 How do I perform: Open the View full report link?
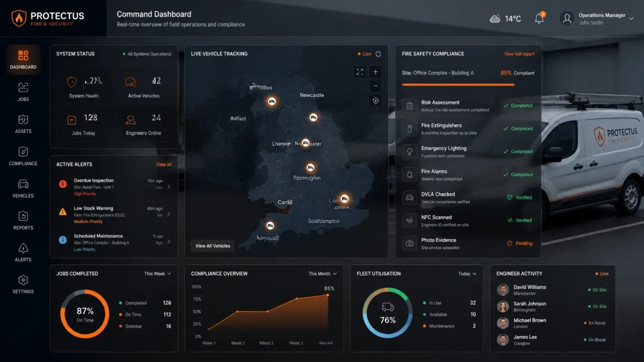(519, 54)
